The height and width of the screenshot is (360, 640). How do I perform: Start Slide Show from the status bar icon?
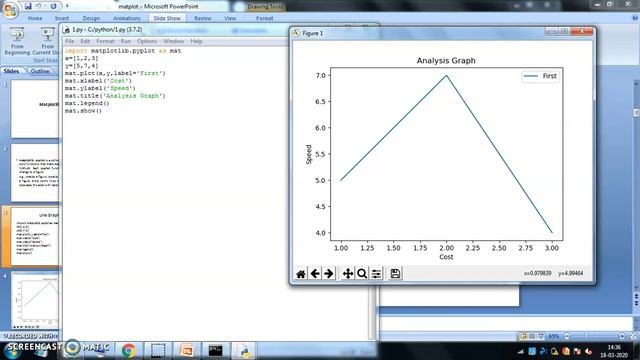click(541, 336)
